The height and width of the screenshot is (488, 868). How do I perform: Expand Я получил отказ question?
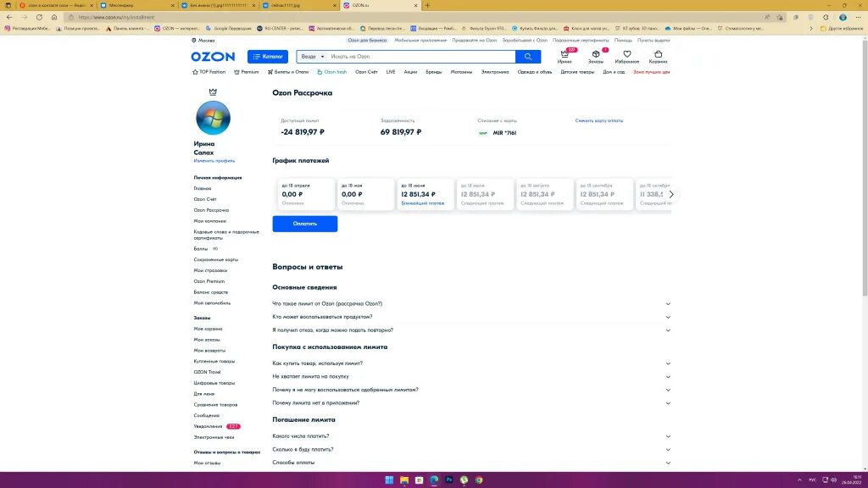click(x=471, y=330)
